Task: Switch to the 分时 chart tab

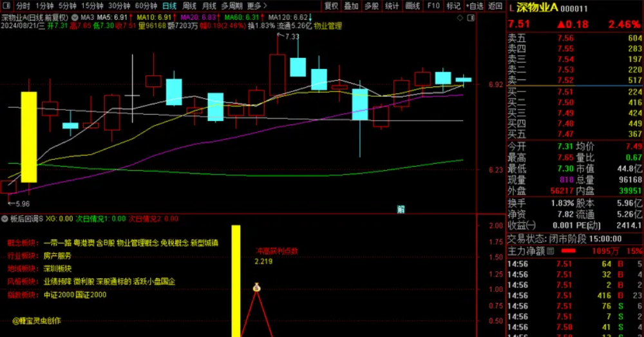Action: click(23, 6)
